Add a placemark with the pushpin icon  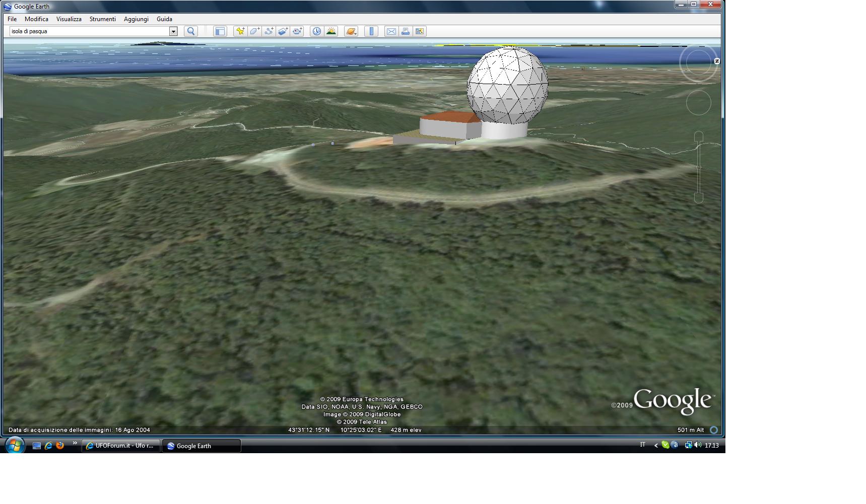(x=240, y=31)
